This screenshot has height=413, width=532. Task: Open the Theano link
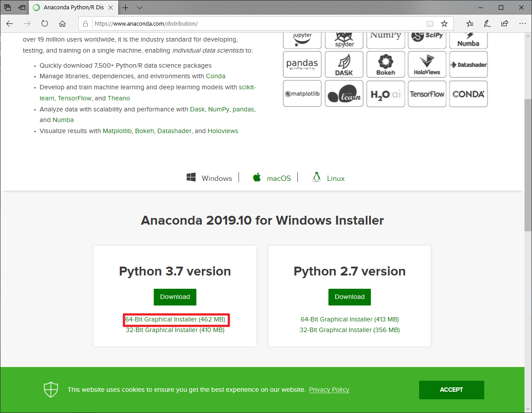tap(119, 98)
